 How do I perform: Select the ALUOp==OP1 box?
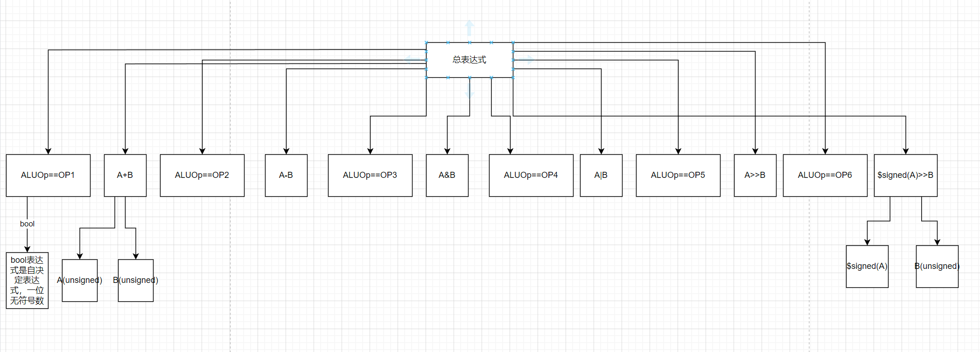(48, 175)
